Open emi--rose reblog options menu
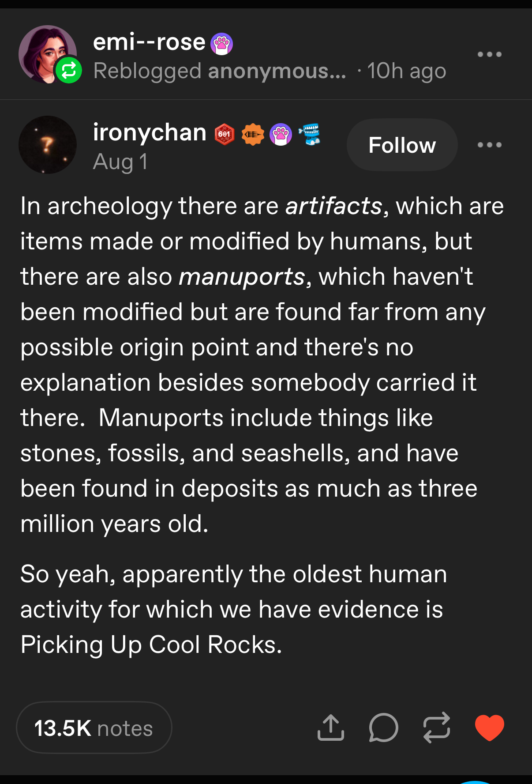Viewport: 532px width, 784px height. click(x=489, y=55)
